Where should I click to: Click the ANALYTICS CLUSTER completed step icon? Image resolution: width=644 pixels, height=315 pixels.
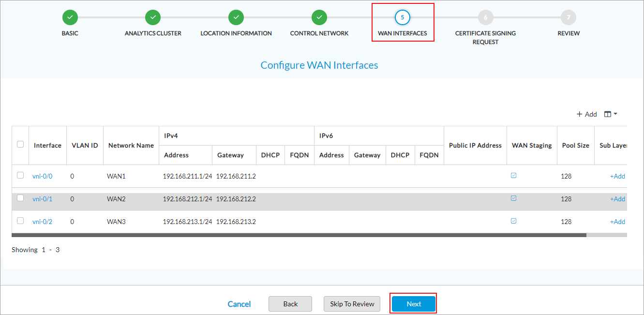pyautogui.click(x=153, y=17)
